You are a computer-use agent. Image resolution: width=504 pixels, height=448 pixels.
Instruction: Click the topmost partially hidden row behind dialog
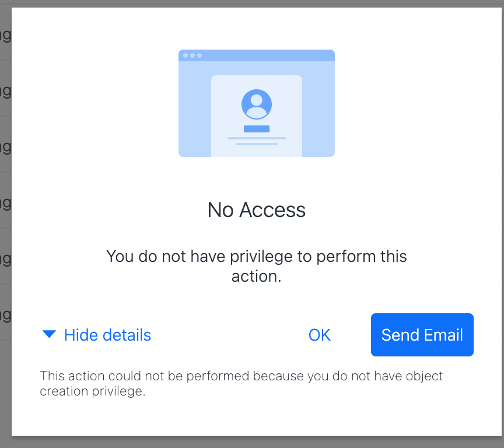[5, 35]
